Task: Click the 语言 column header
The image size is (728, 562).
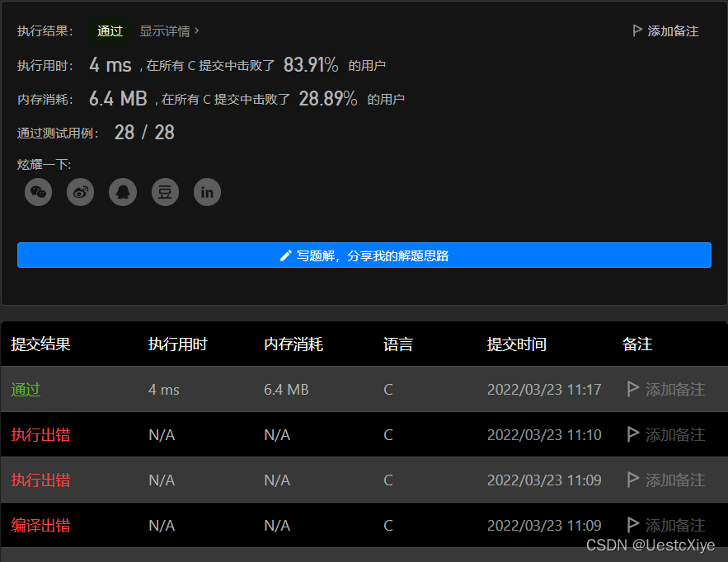Action: [398, 344]
